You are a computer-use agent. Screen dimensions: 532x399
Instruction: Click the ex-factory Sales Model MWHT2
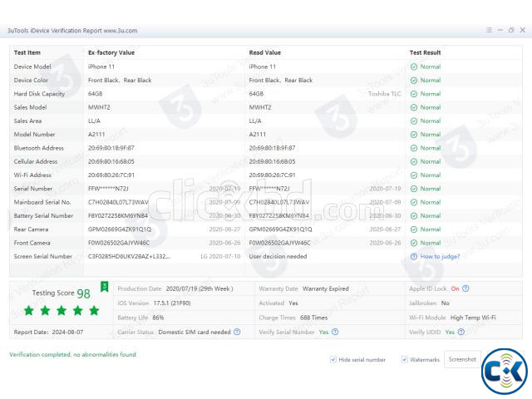tap(99, 107)
